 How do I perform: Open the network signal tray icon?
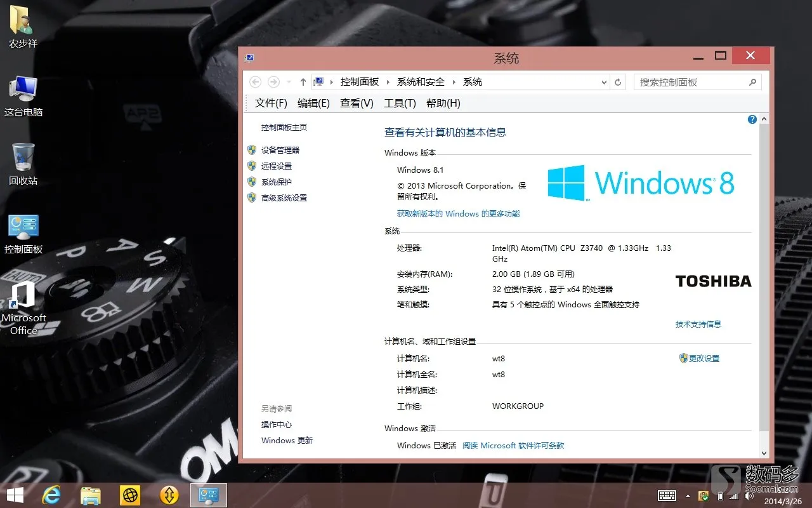734,496
